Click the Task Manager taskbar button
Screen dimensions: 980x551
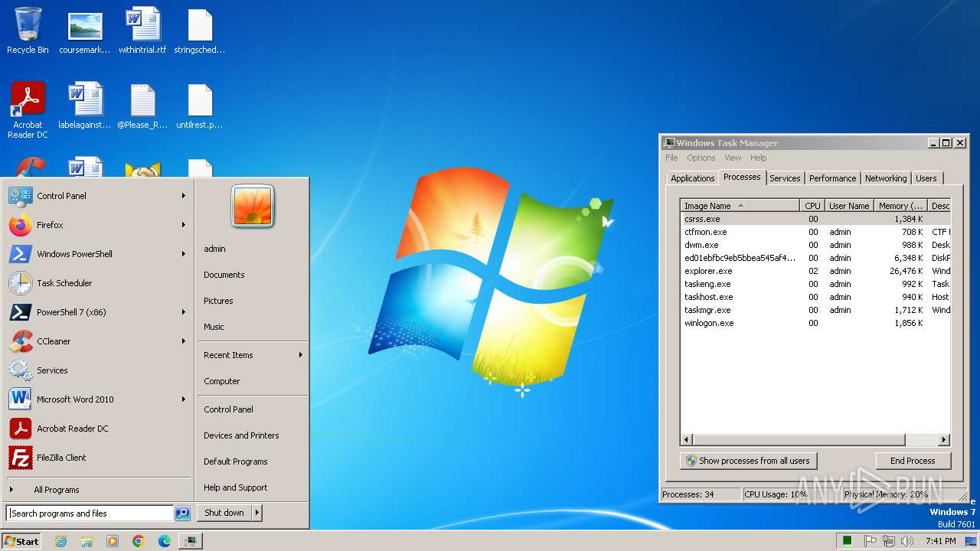click(191, 541)
